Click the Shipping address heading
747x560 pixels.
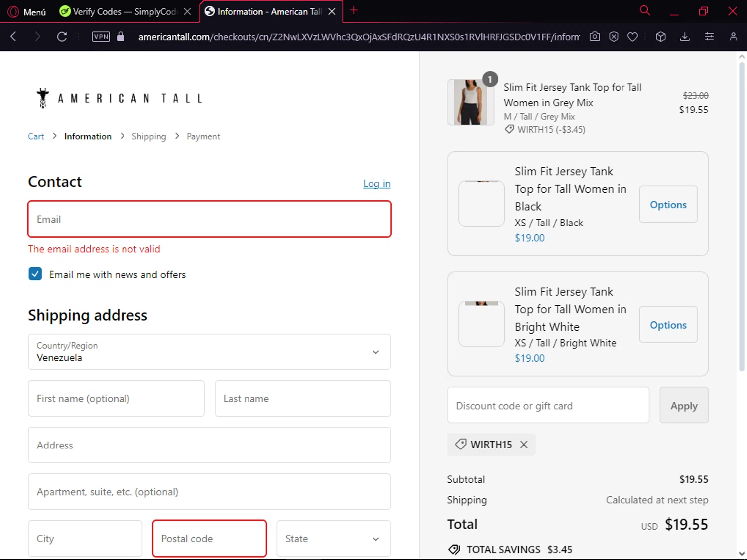point(88,315)
